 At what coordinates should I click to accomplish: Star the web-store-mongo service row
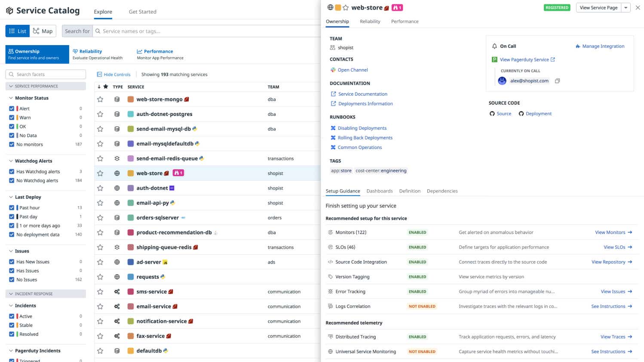[100, 100]
